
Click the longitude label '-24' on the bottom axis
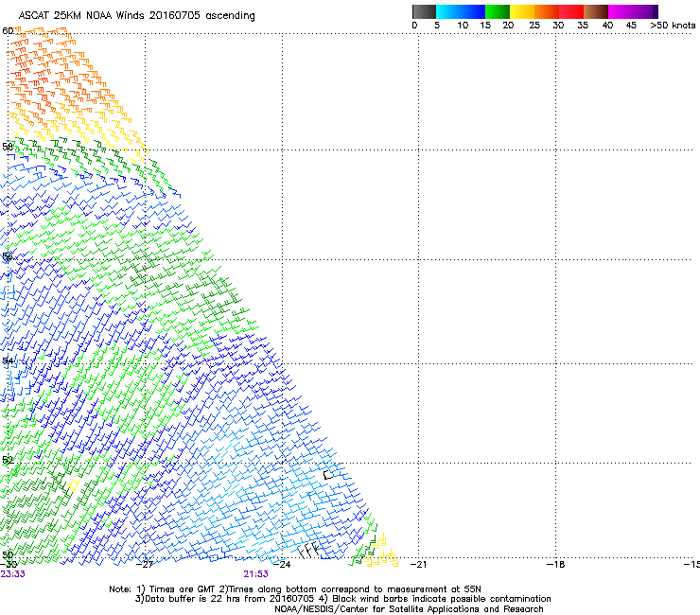[x=282, y=564]
